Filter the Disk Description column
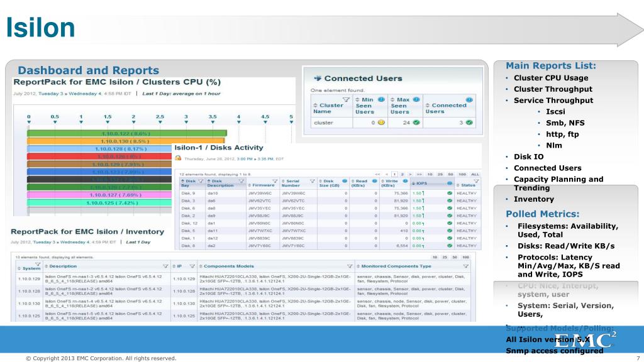 (241, 181)
